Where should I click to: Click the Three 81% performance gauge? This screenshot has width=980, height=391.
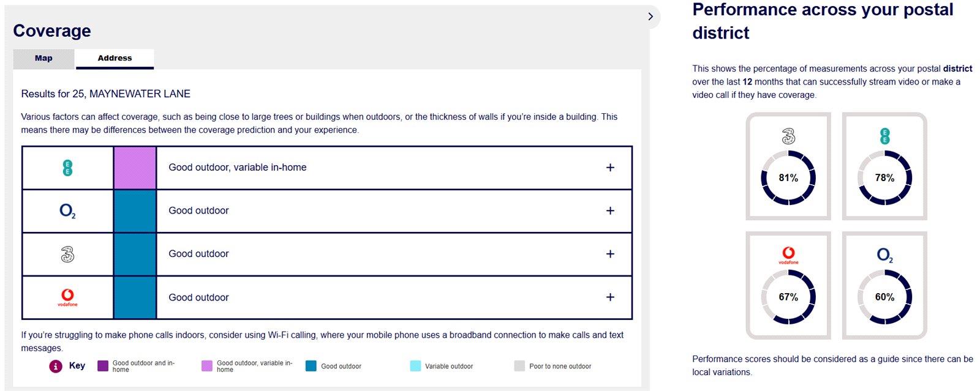788,178
